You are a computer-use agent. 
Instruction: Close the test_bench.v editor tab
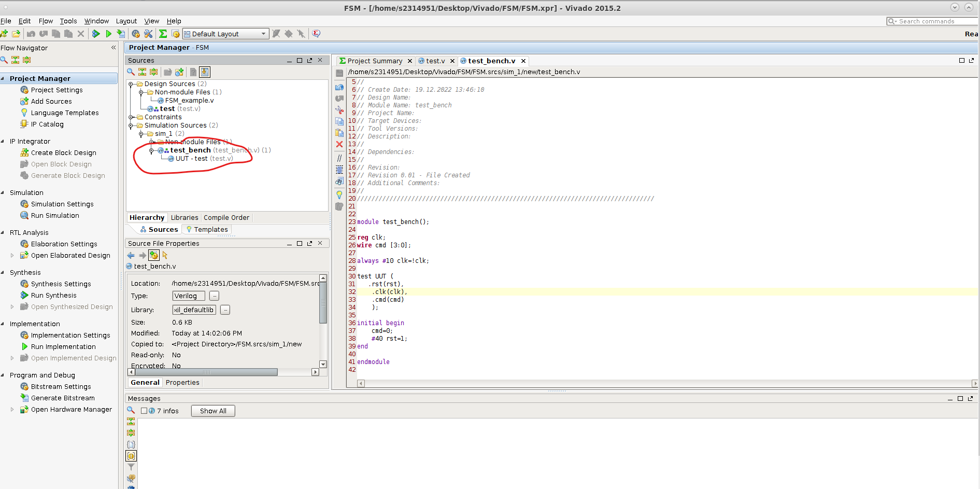point(523,61)
